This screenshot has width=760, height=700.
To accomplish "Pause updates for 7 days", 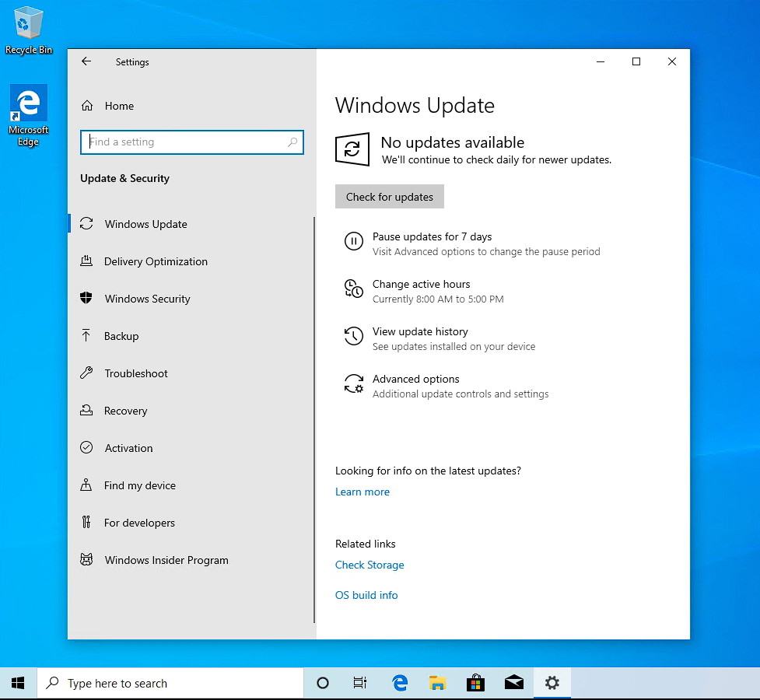I will coord(432,237).
